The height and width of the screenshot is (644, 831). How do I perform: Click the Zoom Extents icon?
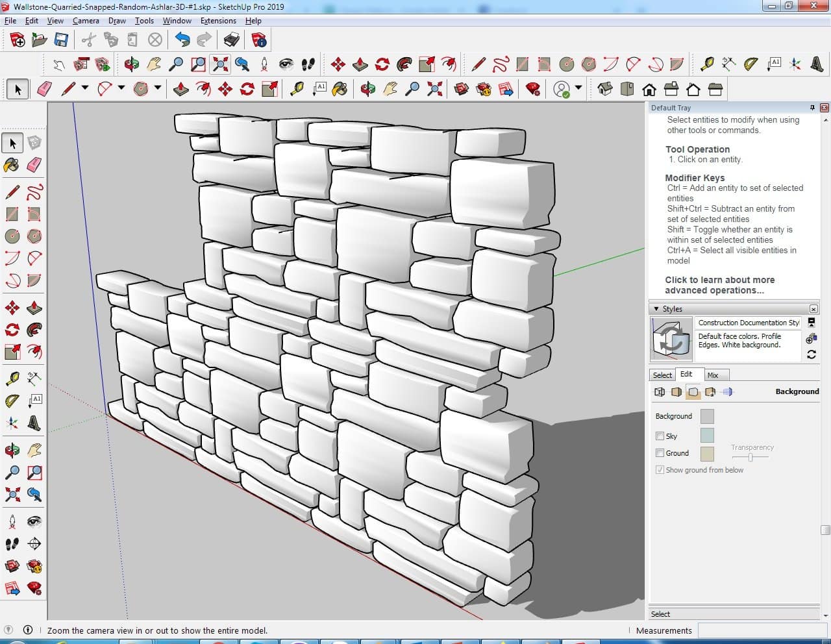tap(220, 64)
